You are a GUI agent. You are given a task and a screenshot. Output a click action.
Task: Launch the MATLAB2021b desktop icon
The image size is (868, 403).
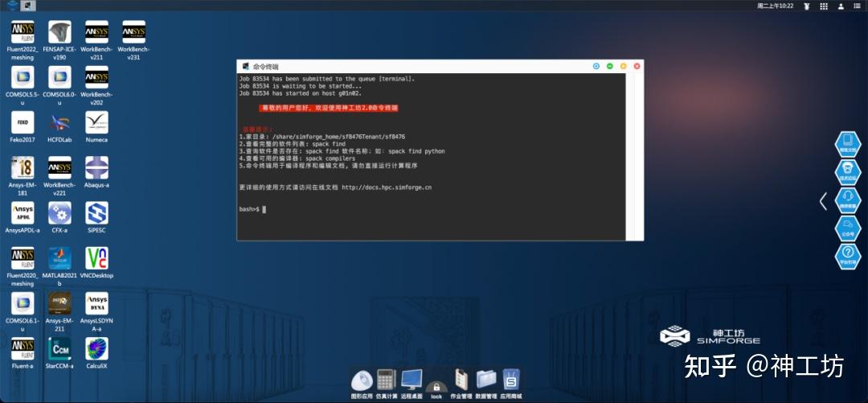click(59, 258)
